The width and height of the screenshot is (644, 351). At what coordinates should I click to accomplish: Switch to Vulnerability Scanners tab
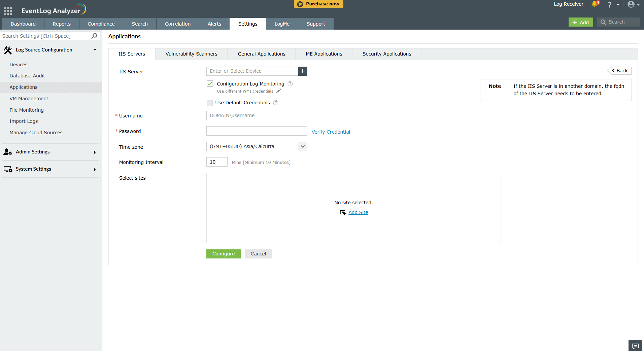click(192, 54)
